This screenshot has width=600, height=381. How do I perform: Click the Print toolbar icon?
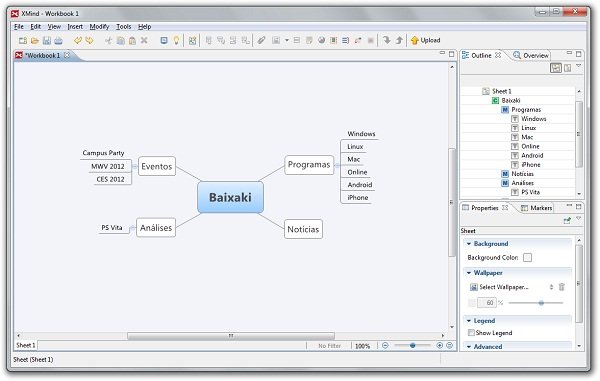[59, 40]
